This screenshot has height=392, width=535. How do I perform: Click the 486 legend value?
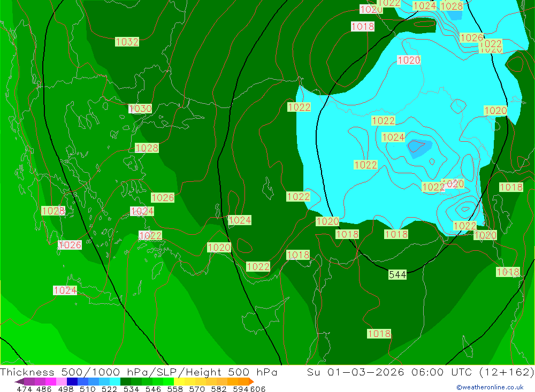43,389
